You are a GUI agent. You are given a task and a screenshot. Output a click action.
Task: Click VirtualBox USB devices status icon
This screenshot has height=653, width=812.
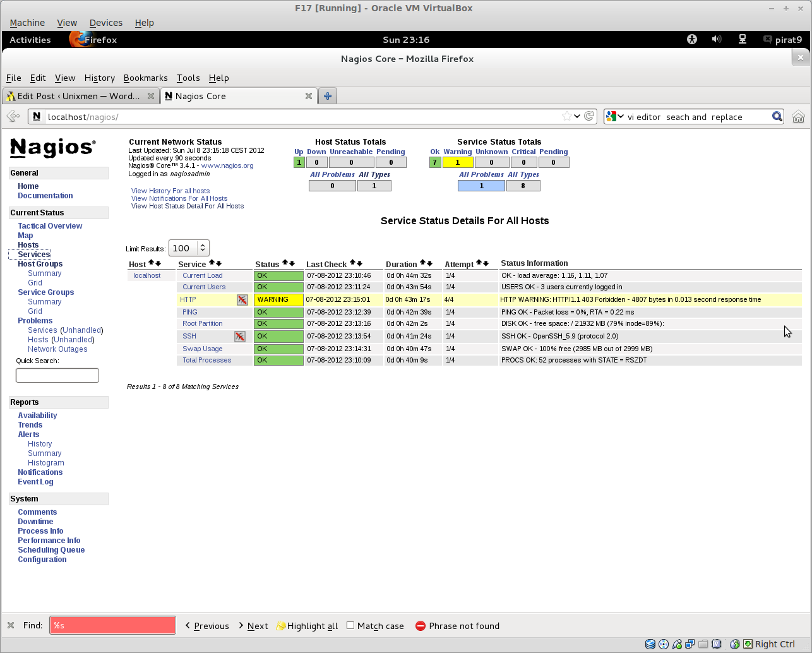(x=676, y=644)
